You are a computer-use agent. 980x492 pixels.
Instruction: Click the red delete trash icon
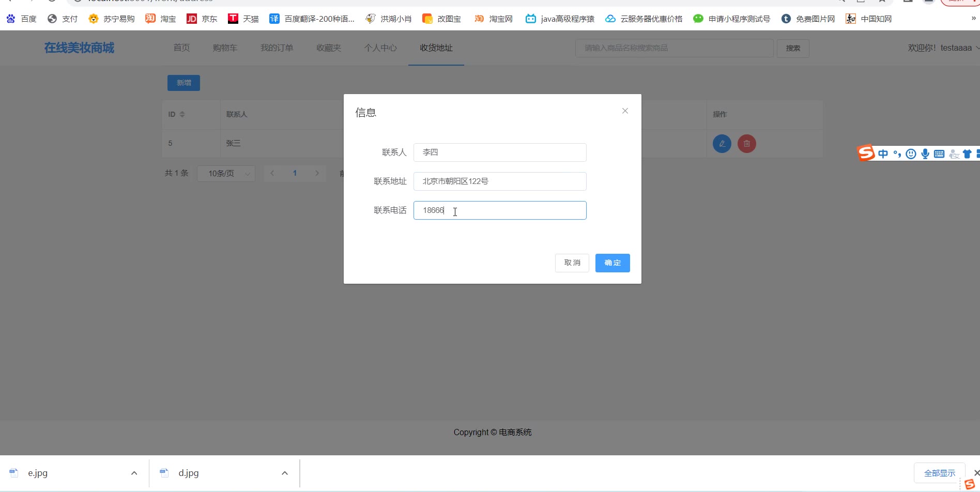coord(746,144)
